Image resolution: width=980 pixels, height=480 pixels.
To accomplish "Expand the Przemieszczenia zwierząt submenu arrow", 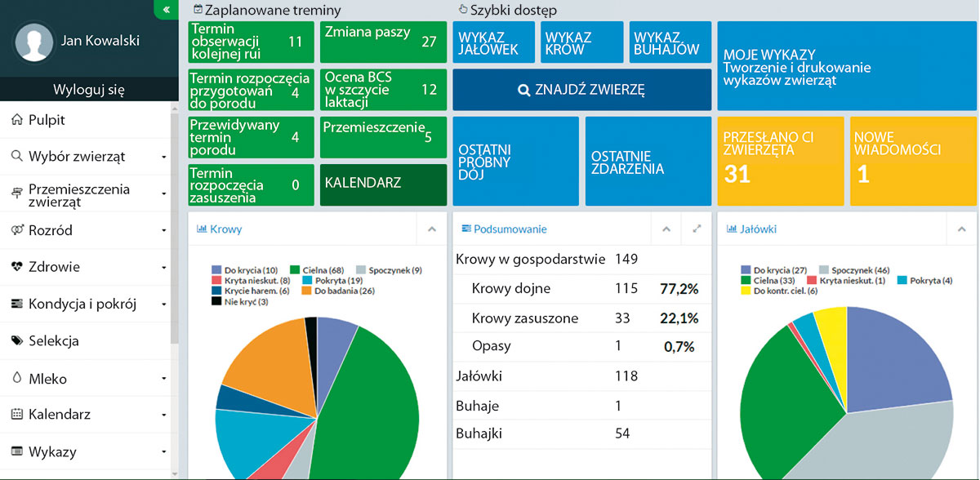I will click(164, 194).
